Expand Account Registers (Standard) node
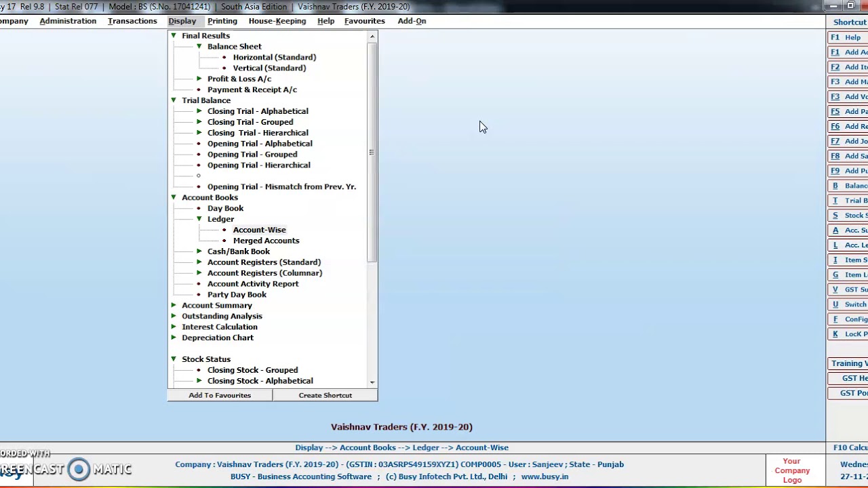868x488 pixels. (x=199, y=262)
